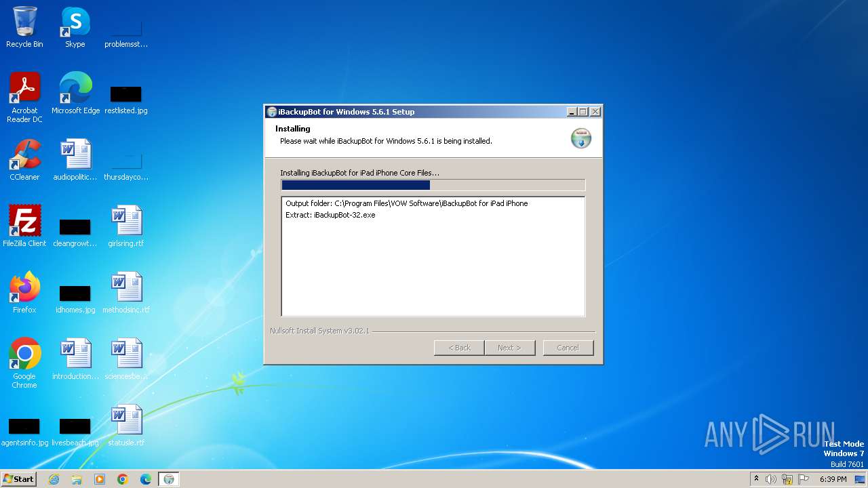868x488 pixels.
Task: Select methodsinc.rtf document icon
Action: [126, 293]
